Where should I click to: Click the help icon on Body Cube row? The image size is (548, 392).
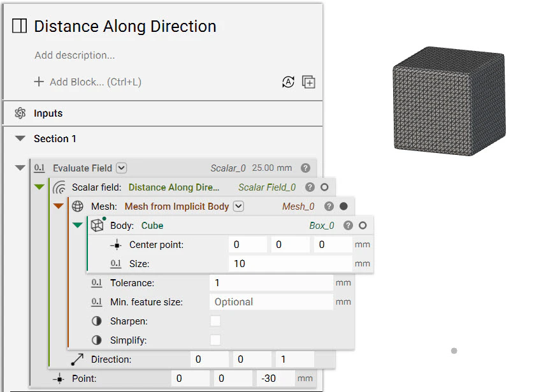(x=348, y=226)
